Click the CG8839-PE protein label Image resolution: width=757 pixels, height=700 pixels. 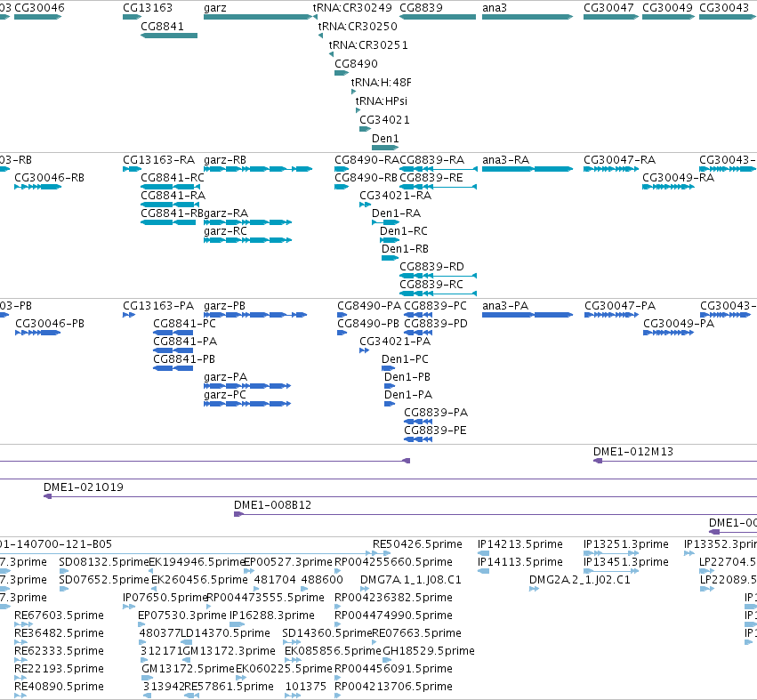[436, 430]
